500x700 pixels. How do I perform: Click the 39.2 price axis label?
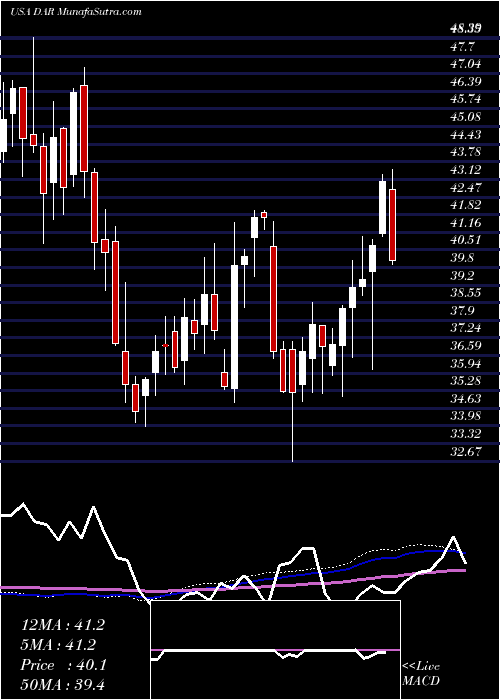pyautogui.click(x=463, y=275)
